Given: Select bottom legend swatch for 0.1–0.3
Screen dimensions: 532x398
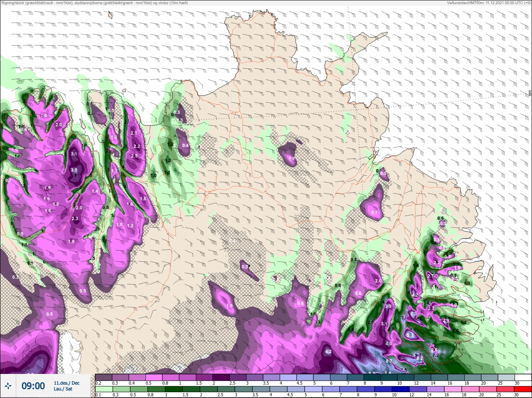Looking at the screenshot, I should pyautogui.click(x=104, y=389).
